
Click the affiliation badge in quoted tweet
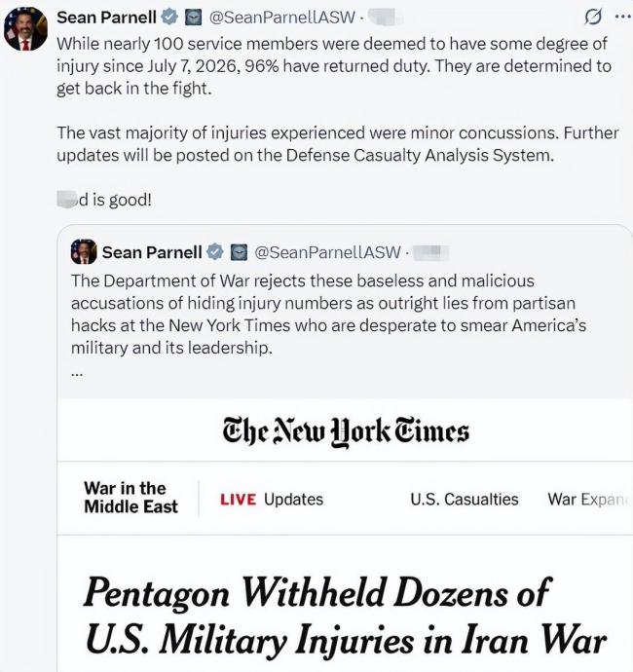[x=239, y=252]
